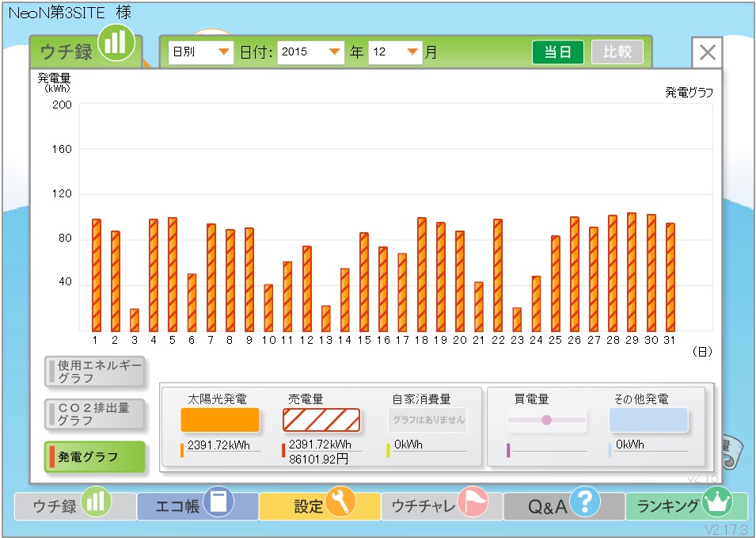Click the wrench icon on 設定
756x538 pixels.
[x=340, y=502]
